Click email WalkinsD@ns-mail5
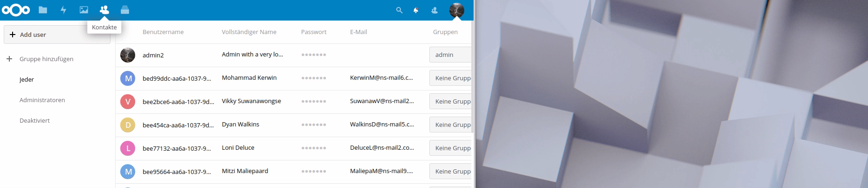868x188 pixels. [382, 124]
